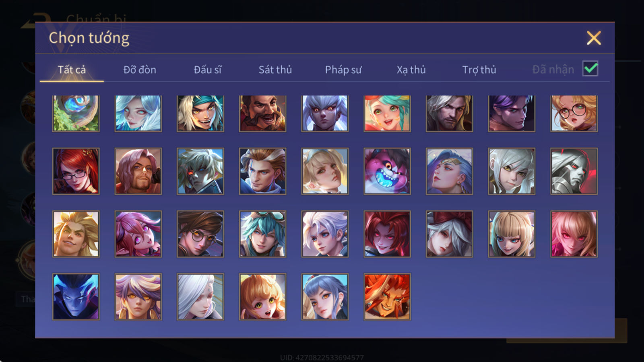Image resolution: width=644 pixels, height=362 pixels.
Task: Choose the mustached man with dark beard
Action: coord(262,113)
